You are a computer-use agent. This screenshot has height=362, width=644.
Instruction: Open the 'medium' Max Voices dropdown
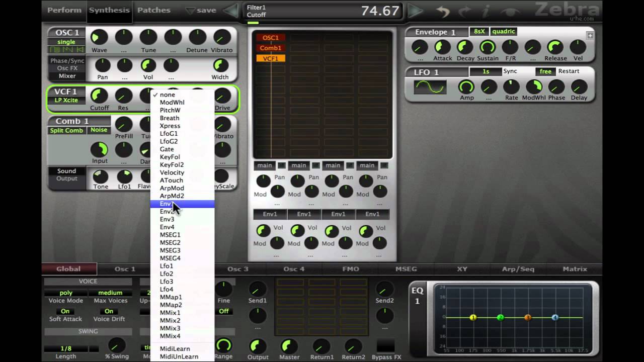(110, 293)
